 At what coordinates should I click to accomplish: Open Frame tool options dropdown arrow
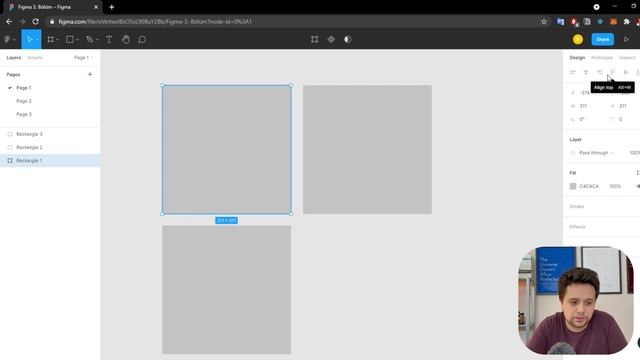click(58, 40)
